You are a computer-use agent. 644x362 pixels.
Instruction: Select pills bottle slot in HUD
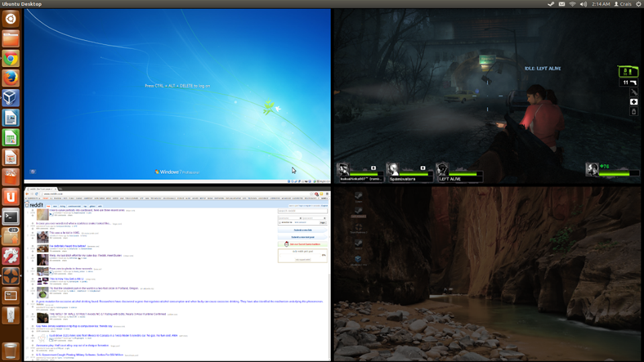[634, 111]
